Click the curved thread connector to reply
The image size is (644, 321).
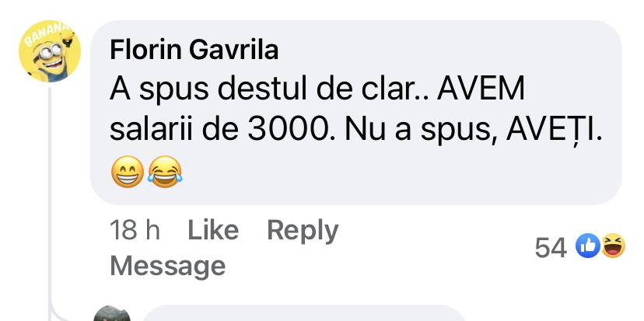[61, 313]
